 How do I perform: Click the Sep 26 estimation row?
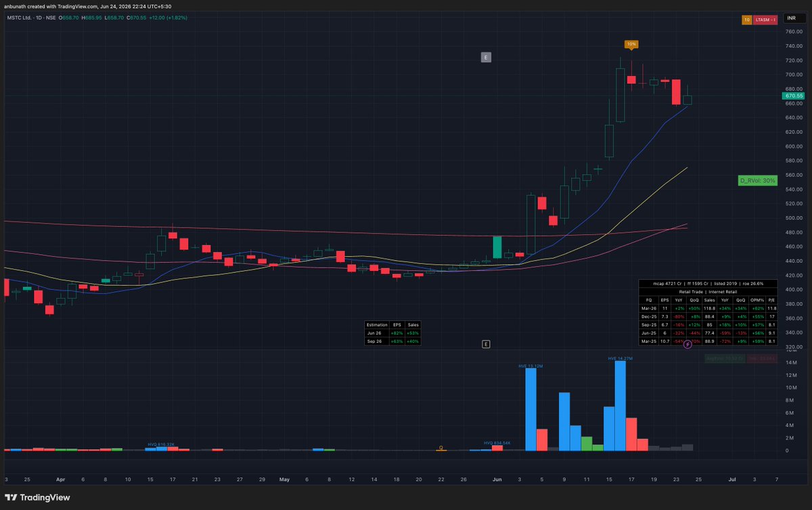coord(392,341)
